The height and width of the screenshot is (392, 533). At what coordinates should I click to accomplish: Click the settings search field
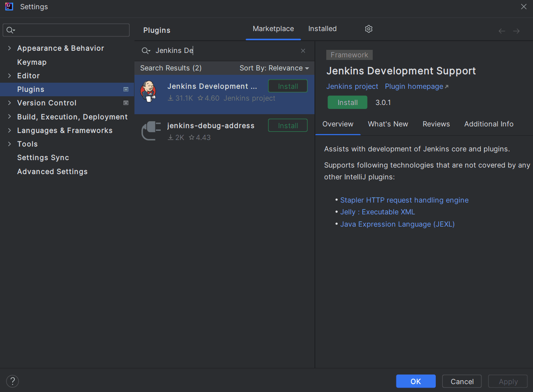click(70, 30)
